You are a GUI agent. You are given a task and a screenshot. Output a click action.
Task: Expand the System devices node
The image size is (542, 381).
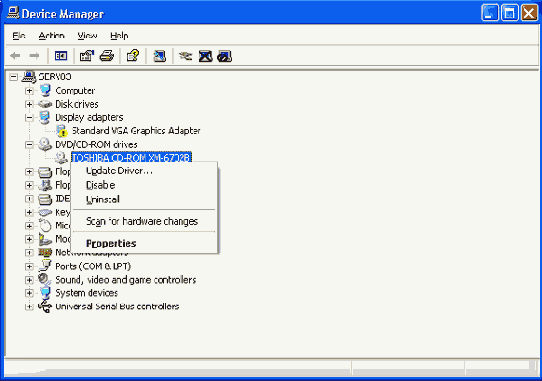tap(29, 294)
